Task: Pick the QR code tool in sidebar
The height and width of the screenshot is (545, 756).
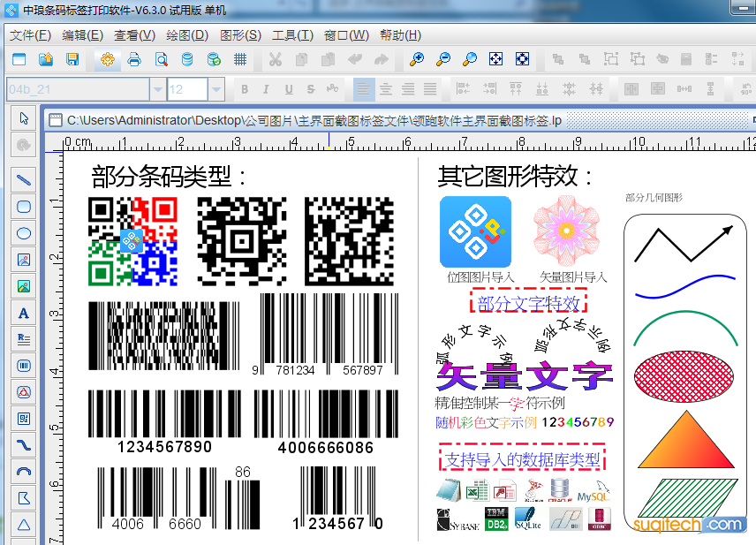Action: point(24,419)
